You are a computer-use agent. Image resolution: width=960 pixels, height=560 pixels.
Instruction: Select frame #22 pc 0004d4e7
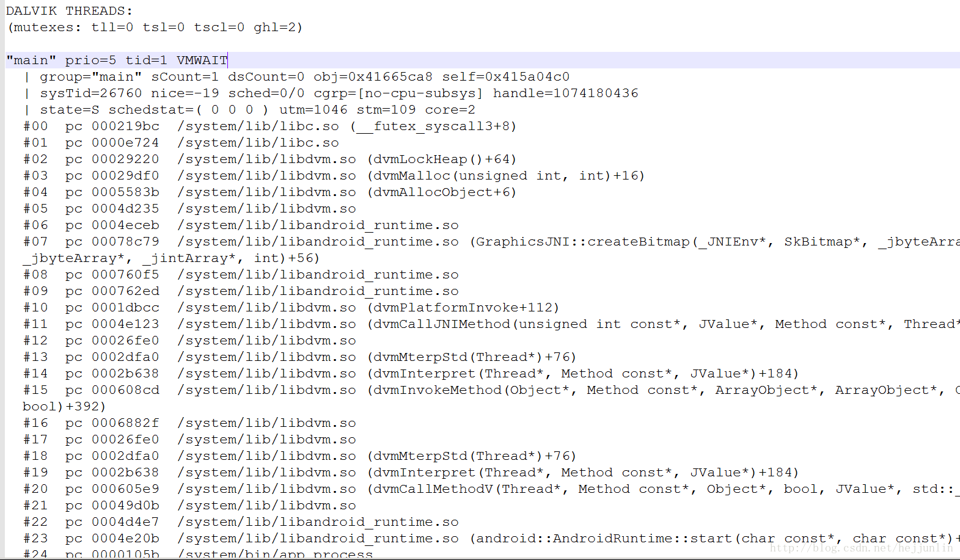click(241, 522)
